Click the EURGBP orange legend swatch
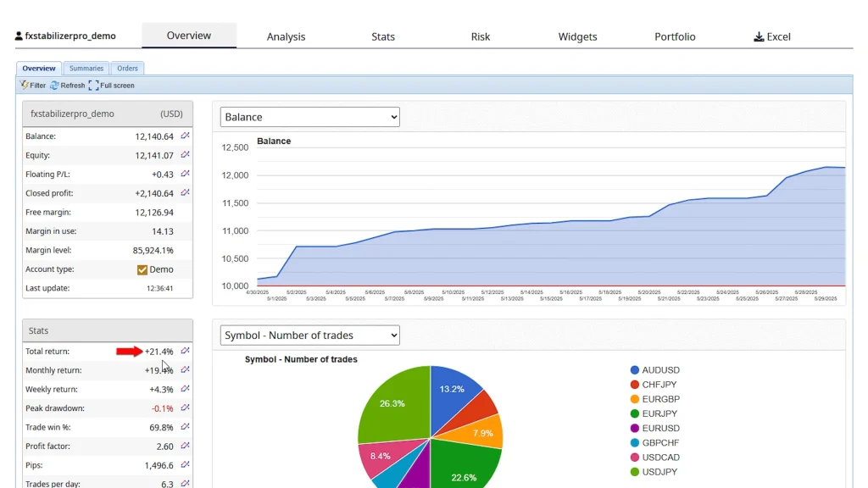Viewport: 868px width, 488px height. pos(635,399)
